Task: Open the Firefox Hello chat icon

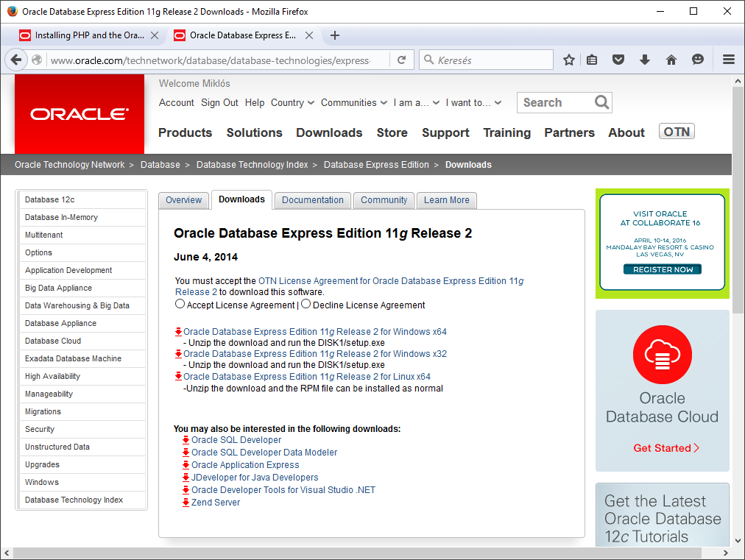Action: [697, 60]
